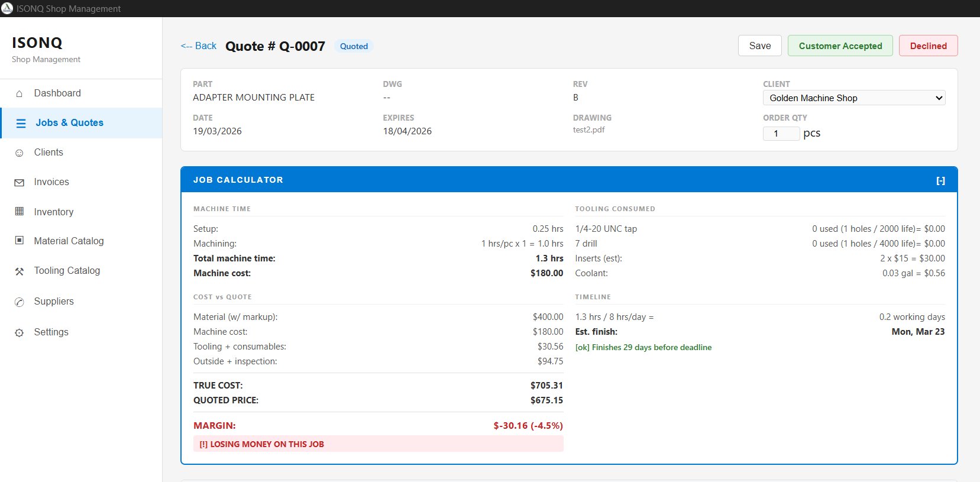Screen dimensions: 980x482
Task: Click the Save button
Action: pyautogui.click(x=760, y=46)
